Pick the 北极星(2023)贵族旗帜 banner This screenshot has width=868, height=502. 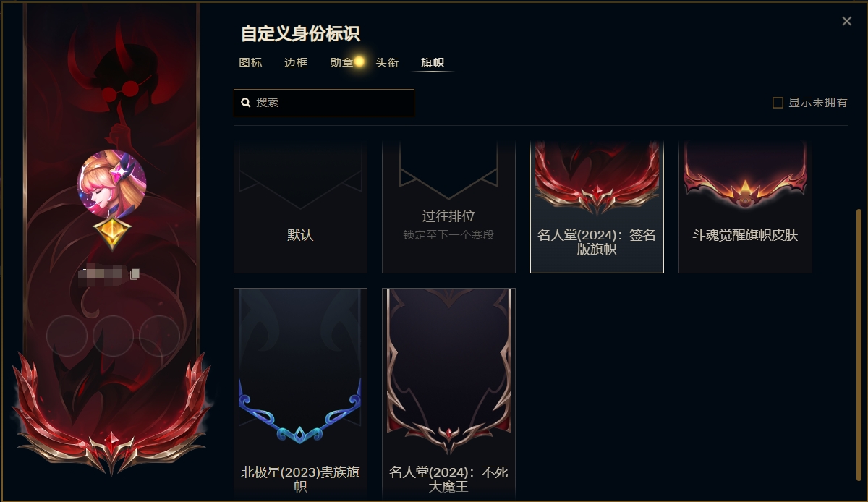300,393
